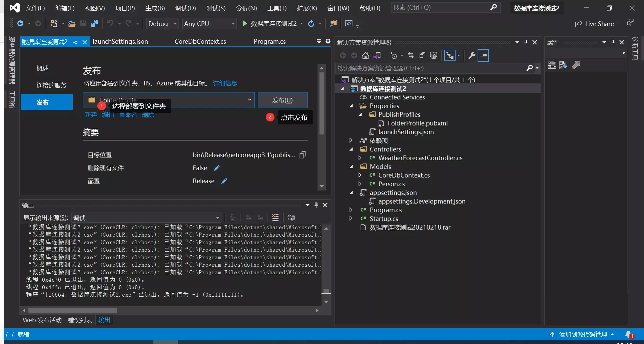Click the 新建 profile link
Viewport: 644px width, 344px height.
coord(91,115)
